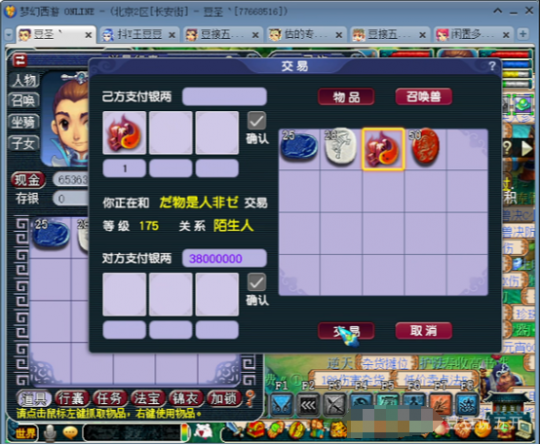Add a new account tab with plus
540x445 pixels.
point(523,34)
